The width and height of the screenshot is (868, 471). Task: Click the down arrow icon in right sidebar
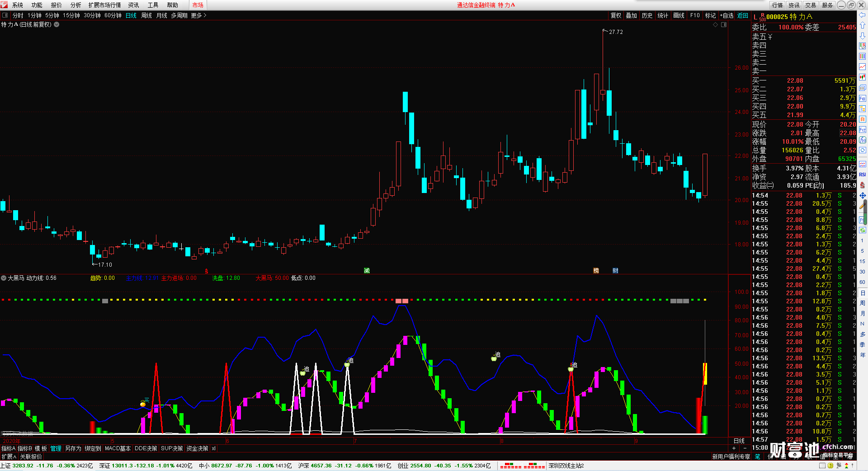tap(863, 36)
